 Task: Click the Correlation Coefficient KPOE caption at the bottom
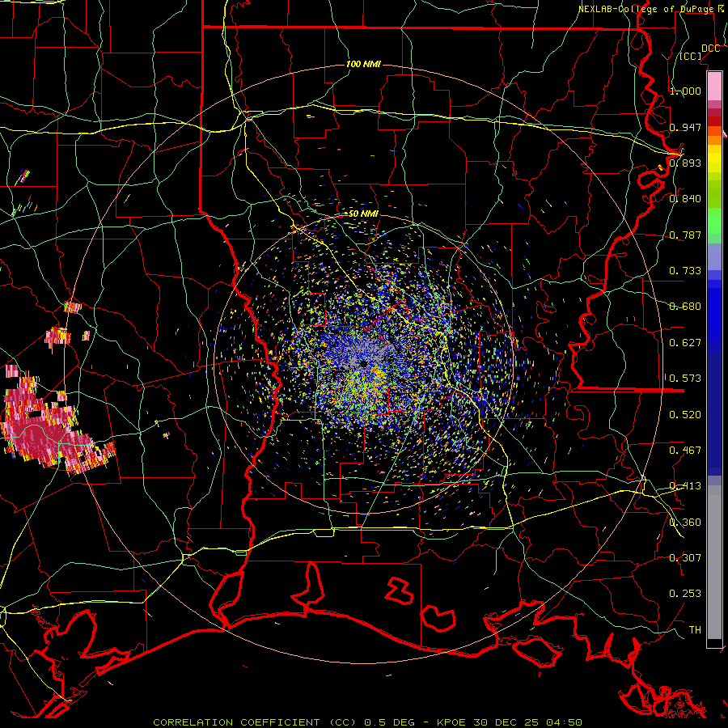pyautogui.click(x=367, y=722)
